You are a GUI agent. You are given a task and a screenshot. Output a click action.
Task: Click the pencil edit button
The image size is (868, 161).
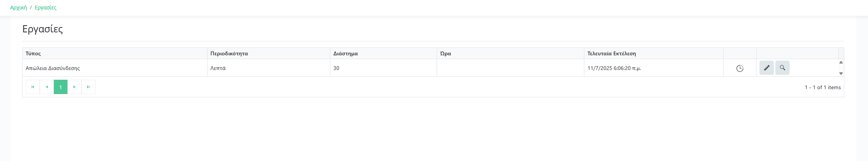coord(766,68)
